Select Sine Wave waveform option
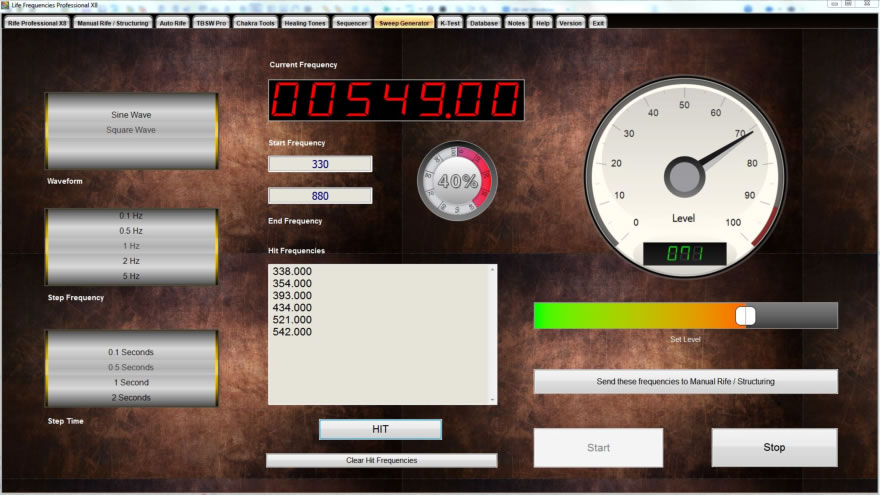This screenshot has height=495, width=880. (x=131, y=115)
